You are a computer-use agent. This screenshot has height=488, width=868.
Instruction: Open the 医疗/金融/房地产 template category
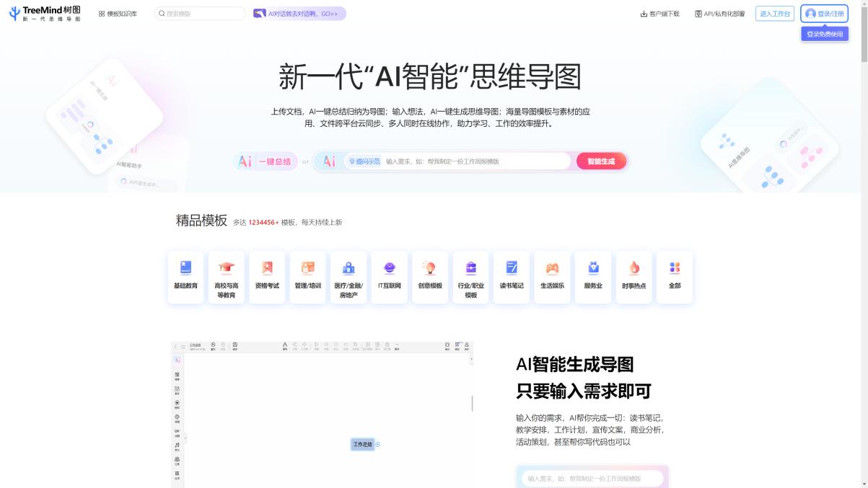click(348, 277)
